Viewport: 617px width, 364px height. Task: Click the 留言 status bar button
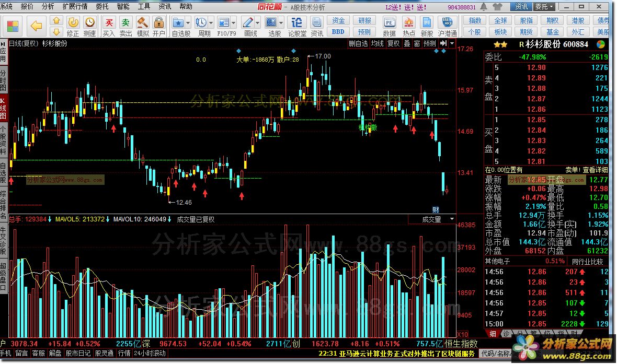(x=21, y=353)
